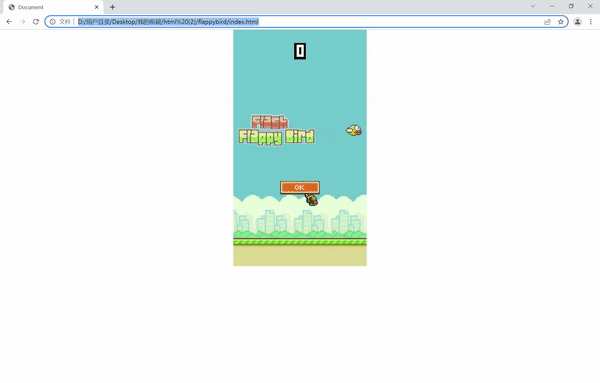Close the browser window

coord(590,6)
